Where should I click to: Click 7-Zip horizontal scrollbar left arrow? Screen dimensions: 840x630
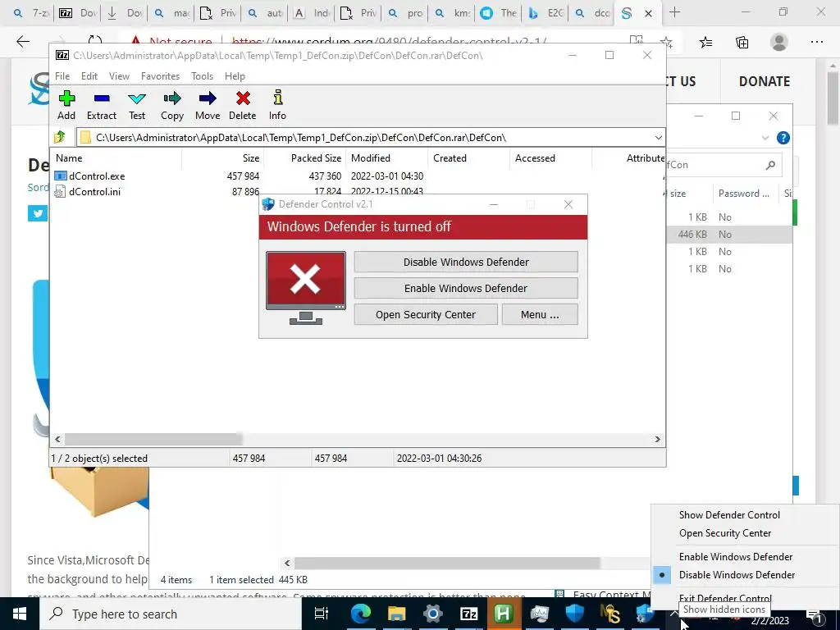point(58,440)
